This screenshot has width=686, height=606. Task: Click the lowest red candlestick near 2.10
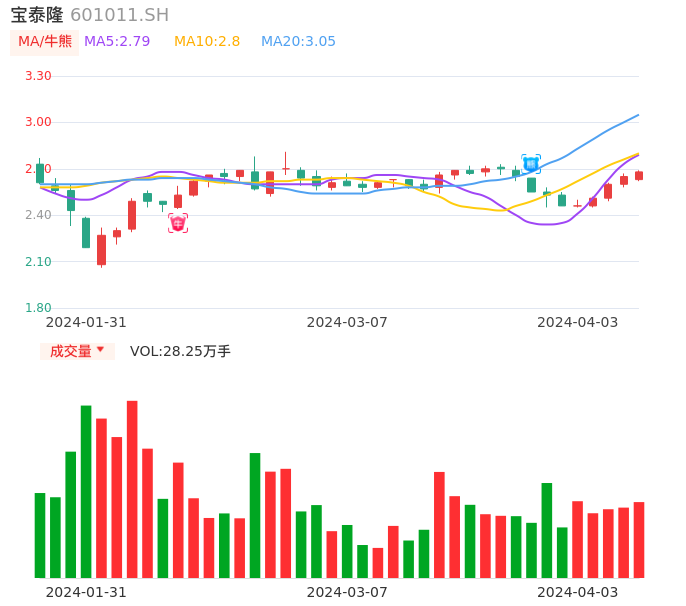(101, 250)
